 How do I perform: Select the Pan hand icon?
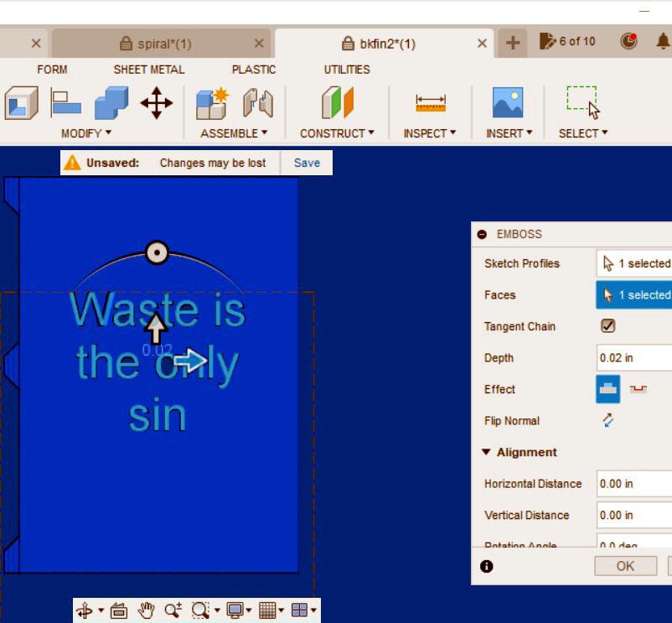click(x=147, y=610)
